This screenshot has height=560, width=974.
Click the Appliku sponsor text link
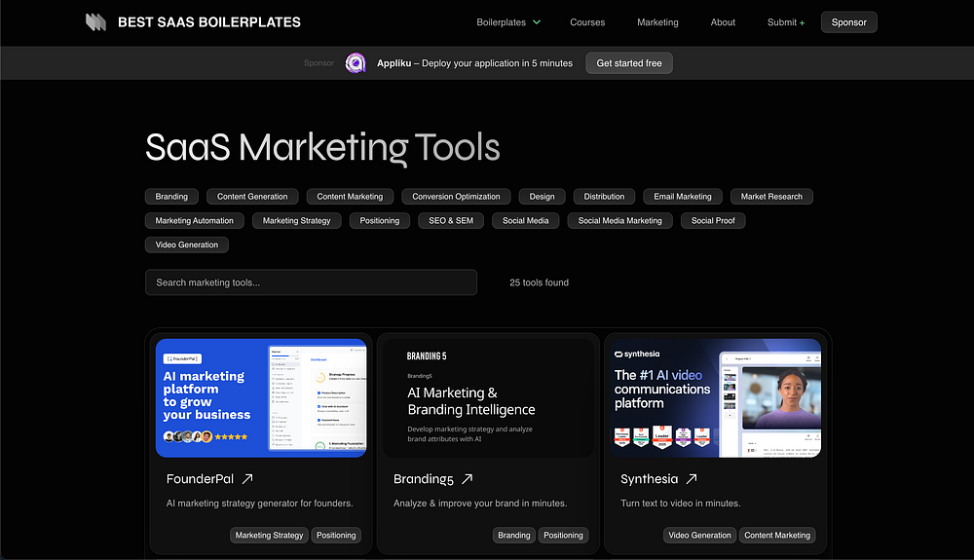[474, 62]
